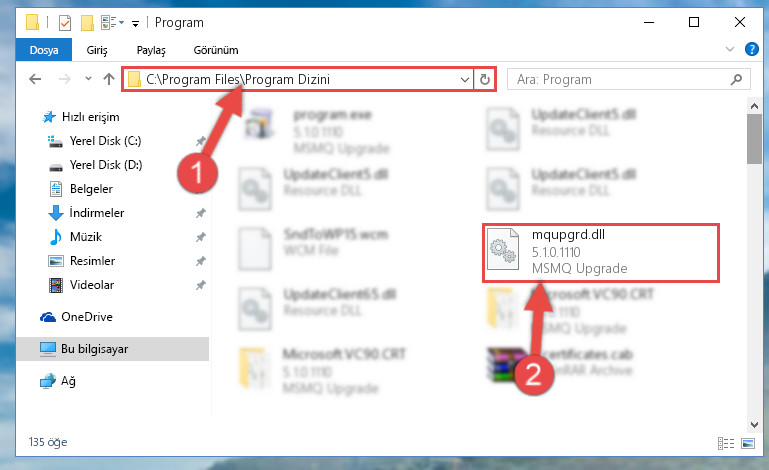
Task: Click the vertical scrollbar thumb
Action: pyautogui.click(x=754, y=138)
